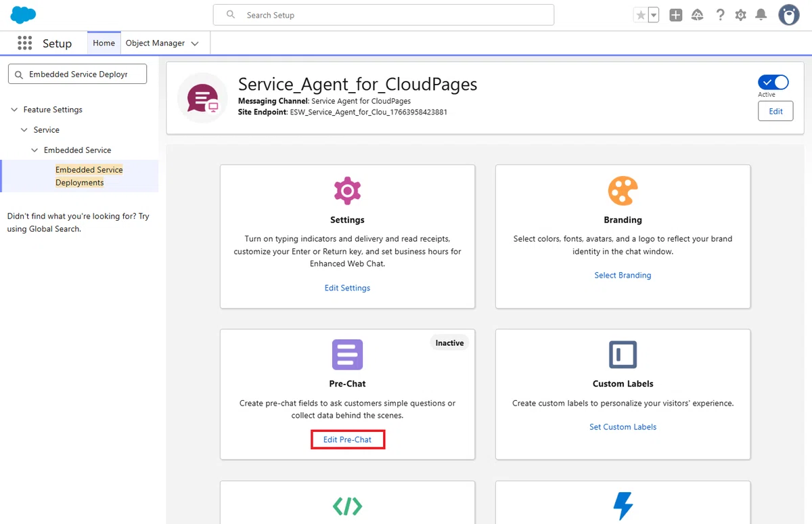Open the Edit Settings link
The image size is (812, 524).
tap(347, 288)
